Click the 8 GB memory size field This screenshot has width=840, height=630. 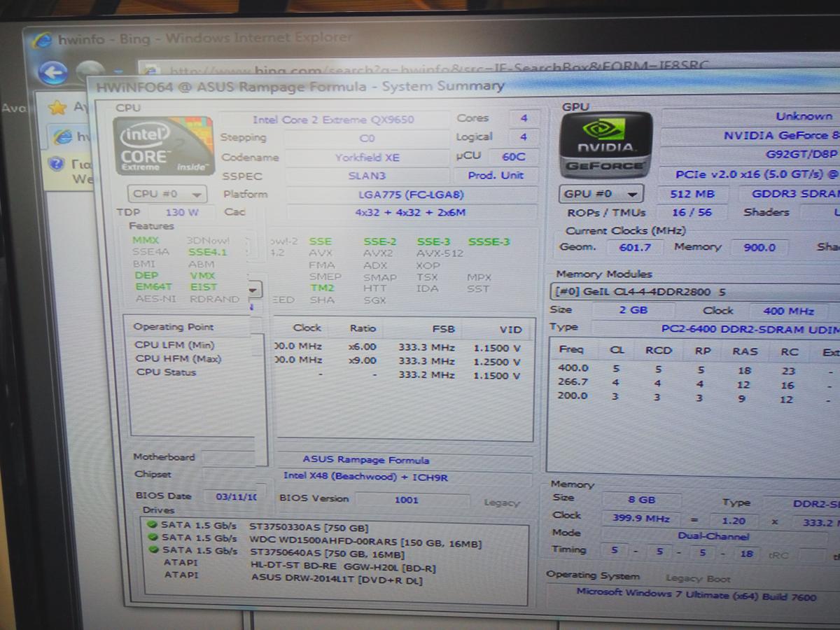tap(641, 500)
